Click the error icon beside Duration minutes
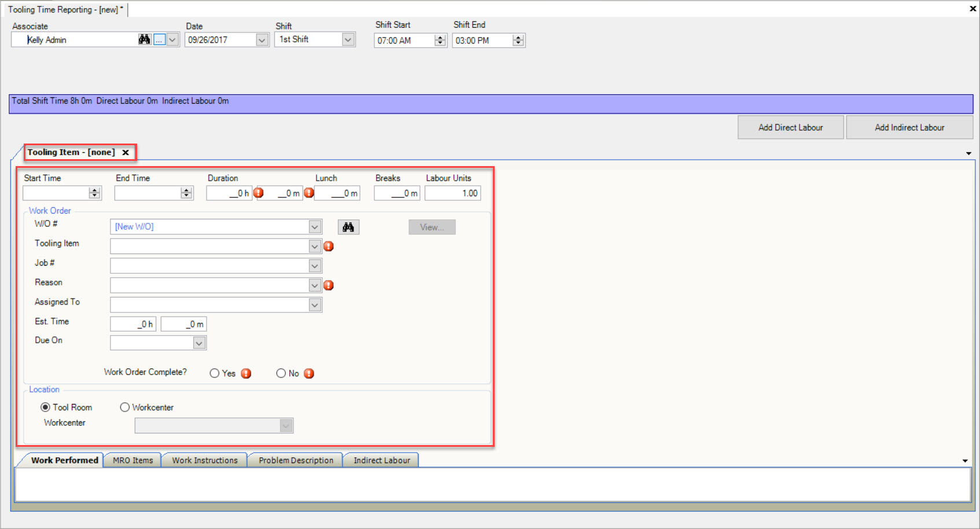 coord(309,193)
